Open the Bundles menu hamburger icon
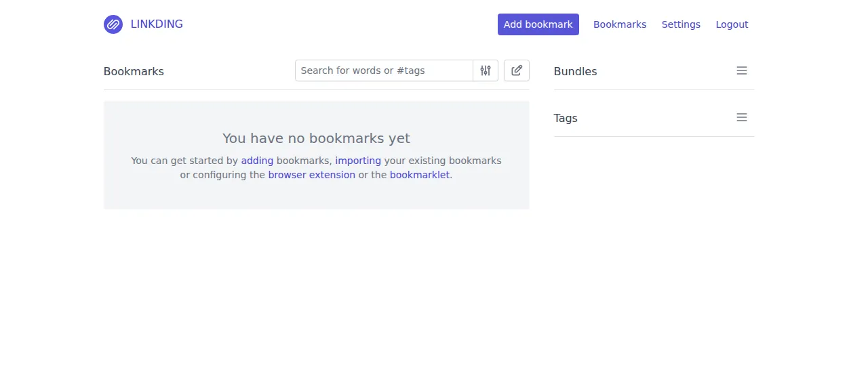 [x=742, y=70]
